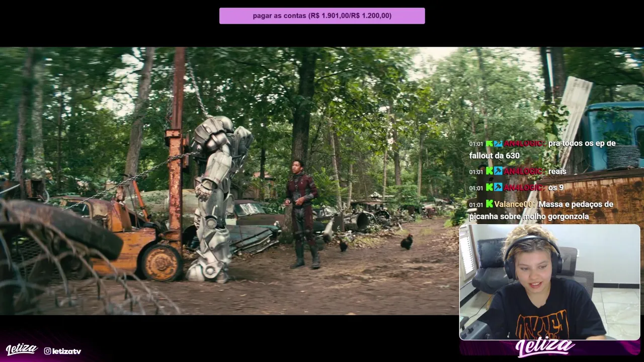Click the chat text 'pra todos os ep de'

pyautogui.click(x=582, y=143)
